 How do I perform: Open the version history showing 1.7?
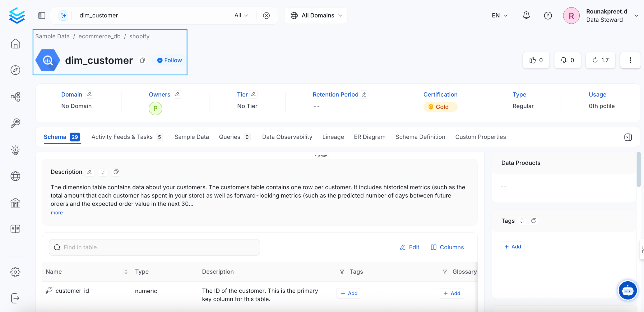600,60
